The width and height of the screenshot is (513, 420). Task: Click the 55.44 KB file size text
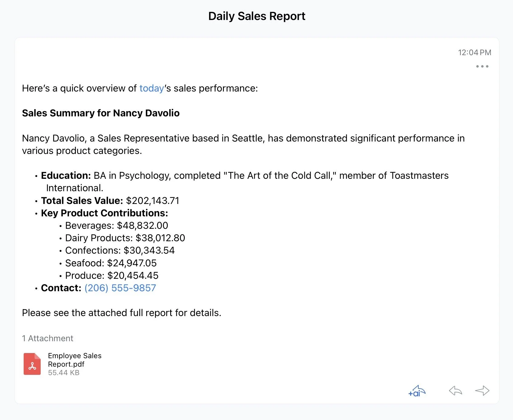pyautogui.click(x=64, y=373)
